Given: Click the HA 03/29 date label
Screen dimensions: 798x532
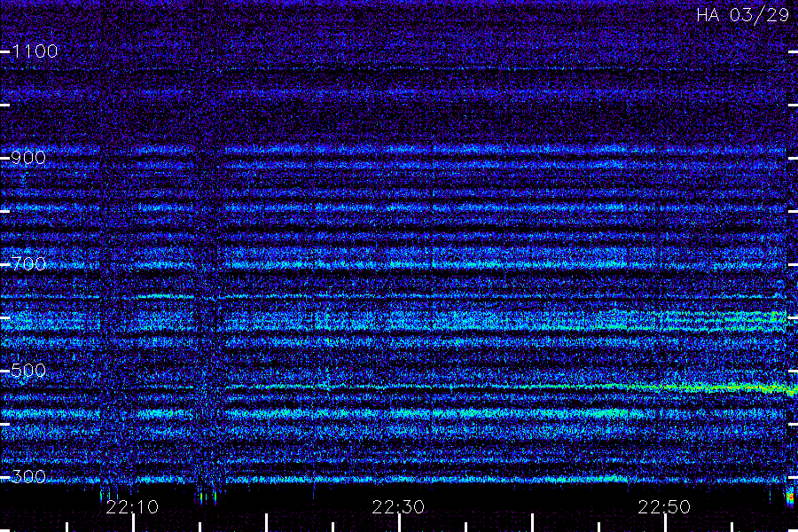Looking at the screenshot, I should click(x=742, y=15).
